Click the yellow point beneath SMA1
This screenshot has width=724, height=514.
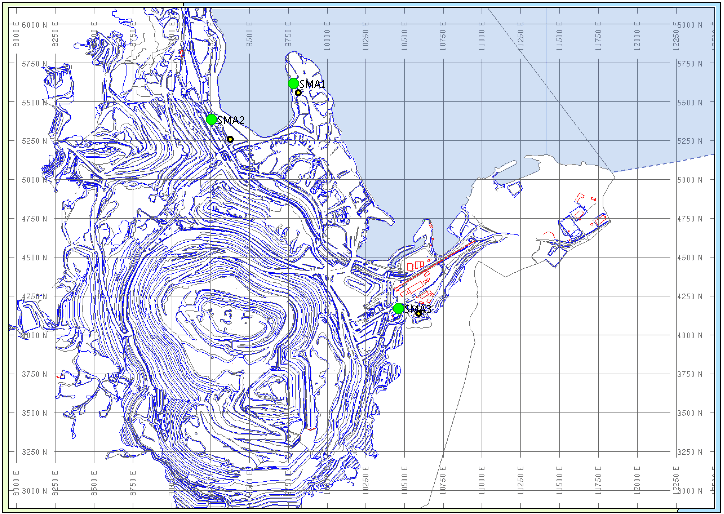pyautogui.click(x=298, y=92)
